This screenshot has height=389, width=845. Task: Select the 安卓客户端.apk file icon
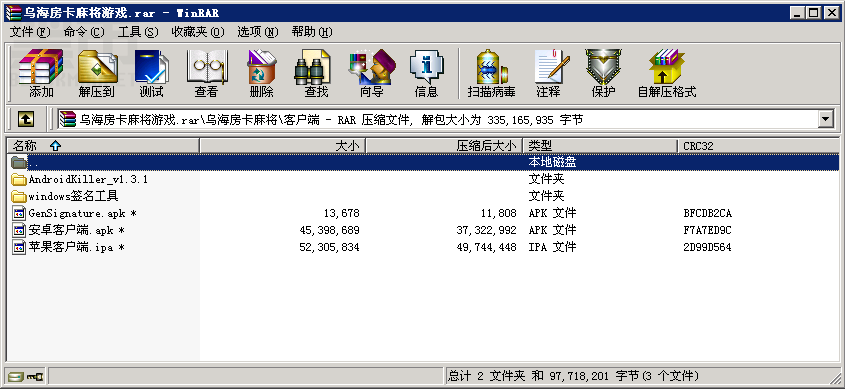[19, 231]
